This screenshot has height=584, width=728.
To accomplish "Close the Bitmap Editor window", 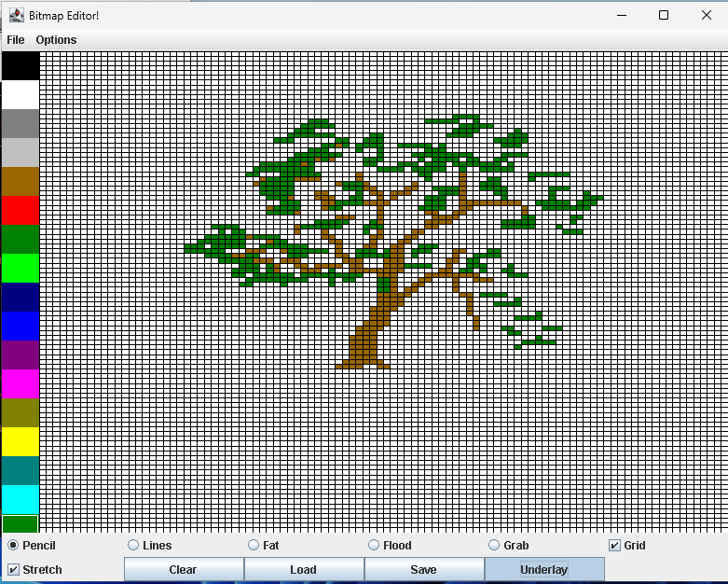I will [707, 15].
